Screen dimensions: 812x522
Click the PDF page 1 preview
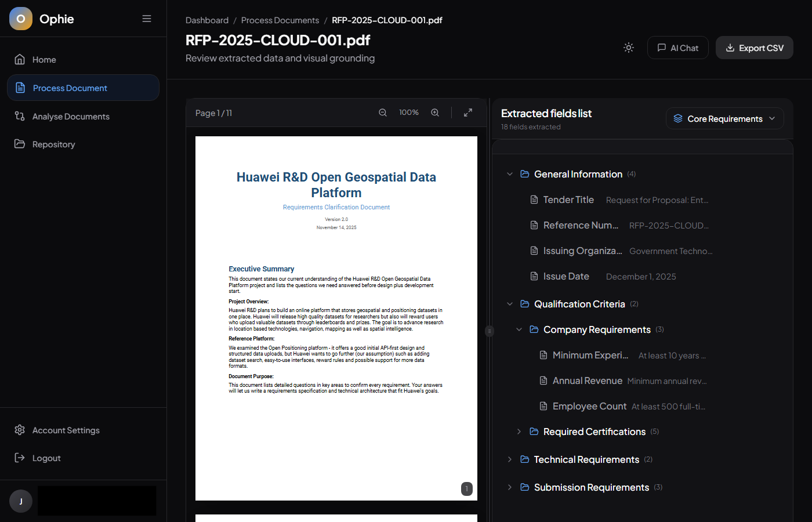[x=336, y=318]
